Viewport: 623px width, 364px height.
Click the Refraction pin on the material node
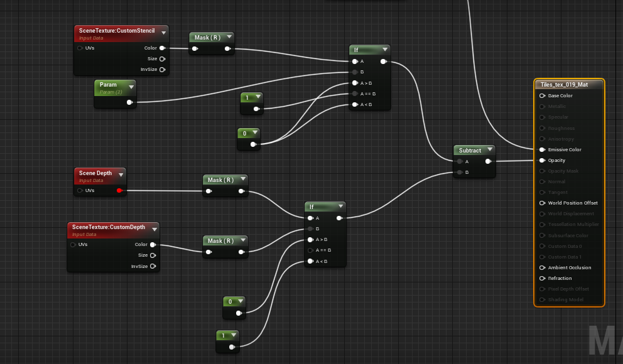coord(542,279)
